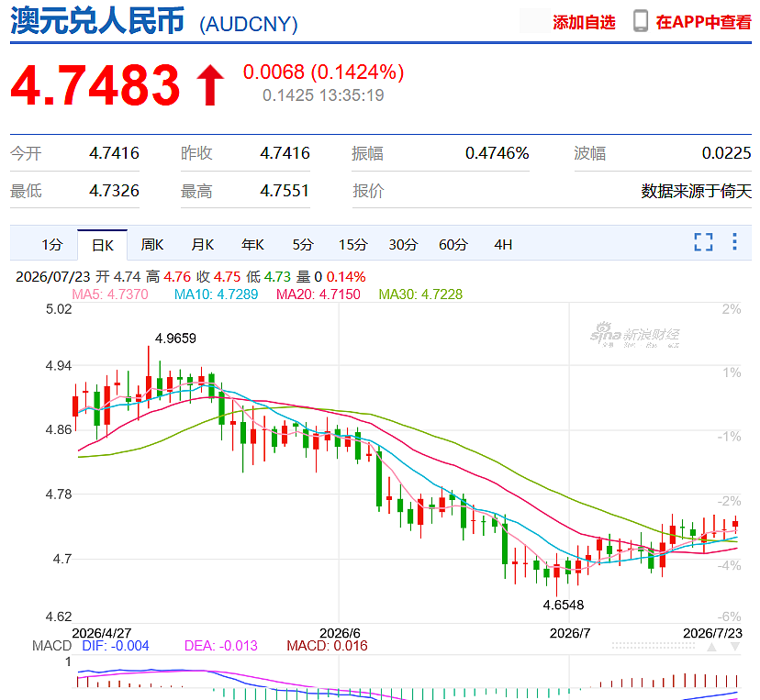Image resolution: width=760 pixels, height=700 pixels.
Task: Switch to the 年K tab
Action: 252,245
